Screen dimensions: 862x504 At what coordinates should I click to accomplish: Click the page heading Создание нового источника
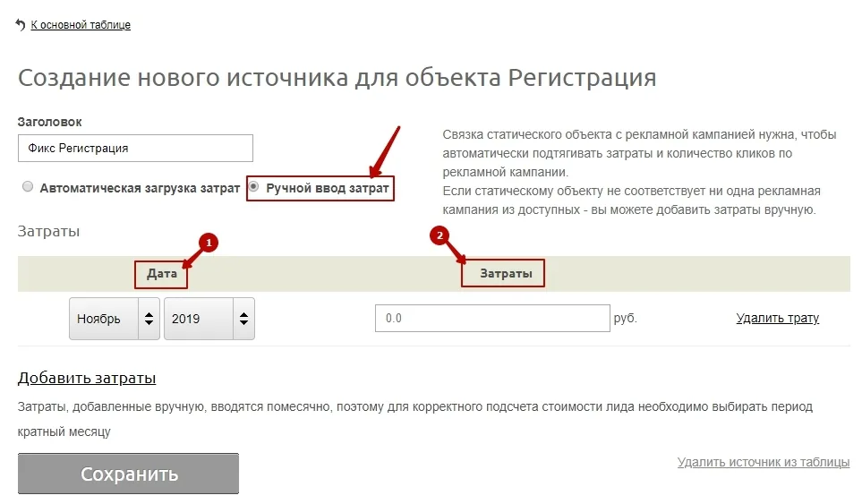337,78
